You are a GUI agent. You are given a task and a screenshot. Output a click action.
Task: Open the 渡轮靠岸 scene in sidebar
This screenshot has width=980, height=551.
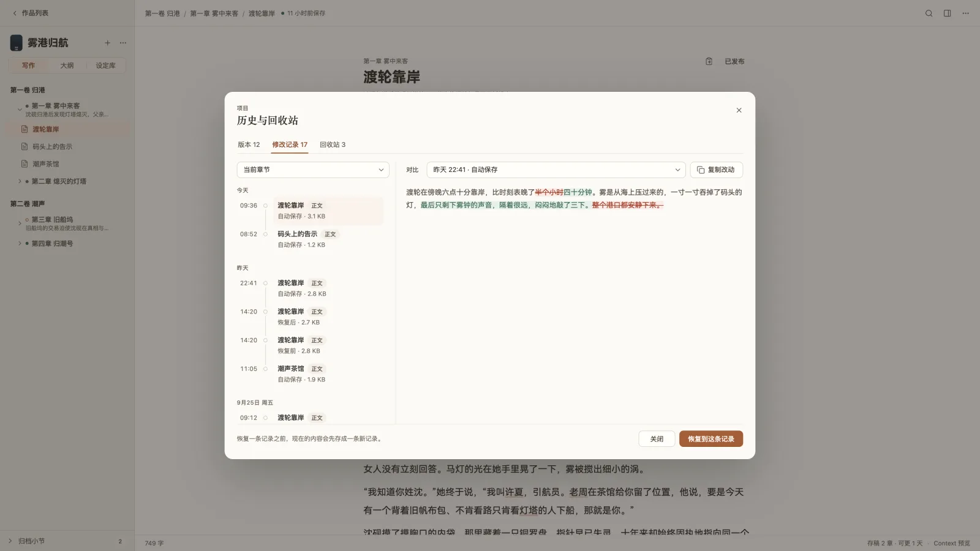pyautogui.click(x=67, y=129)
